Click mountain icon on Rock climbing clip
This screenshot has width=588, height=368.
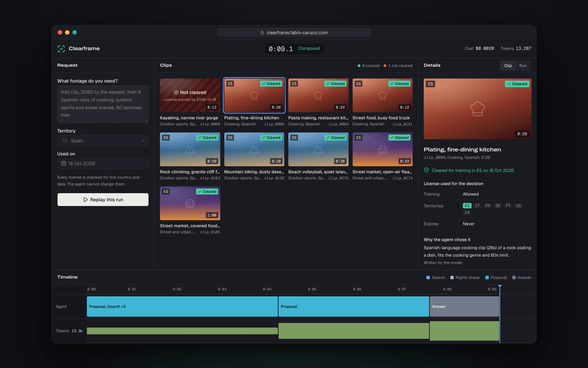[x=190, y=149]
